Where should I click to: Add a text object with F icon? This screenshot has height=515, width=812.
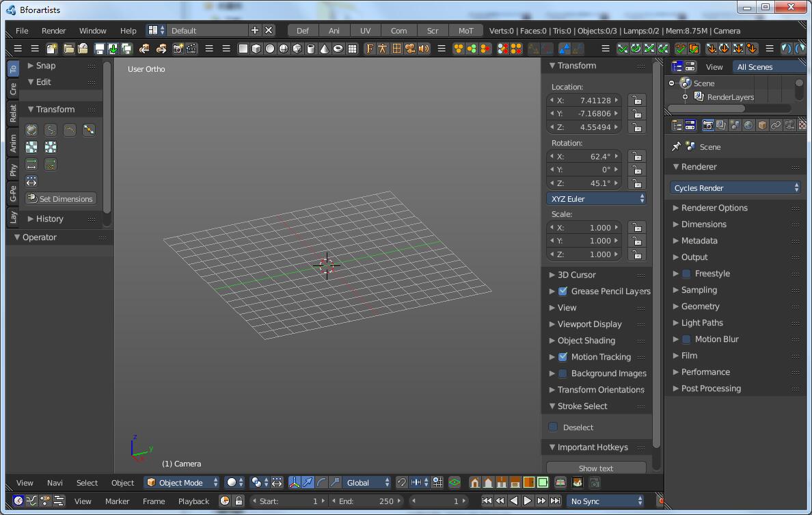click(x=369, y=49)
